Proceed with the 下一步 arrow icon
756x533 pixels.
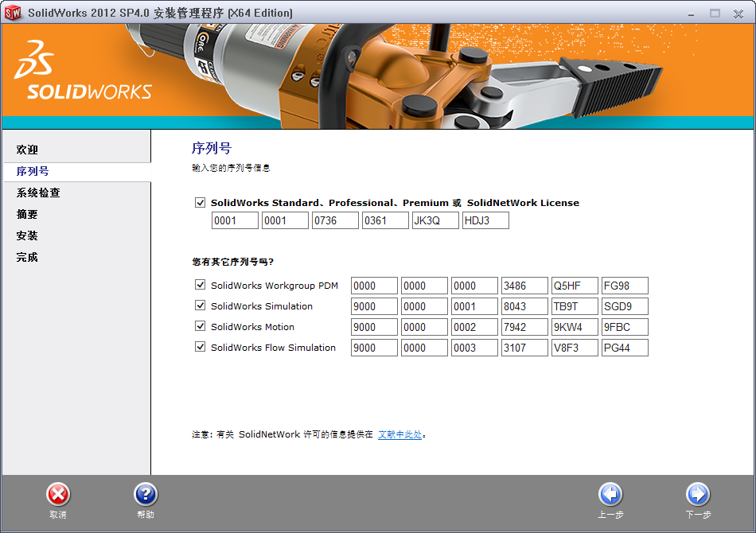698,494
